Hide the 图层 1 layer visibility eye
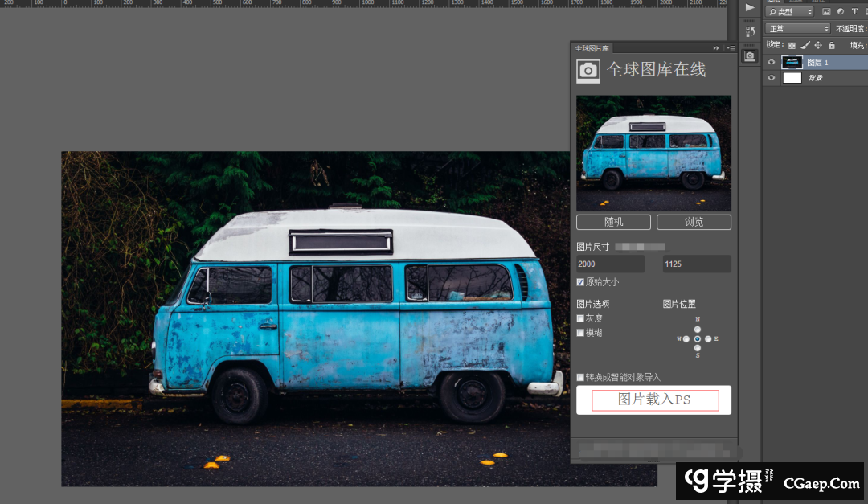 pos(772,62)
